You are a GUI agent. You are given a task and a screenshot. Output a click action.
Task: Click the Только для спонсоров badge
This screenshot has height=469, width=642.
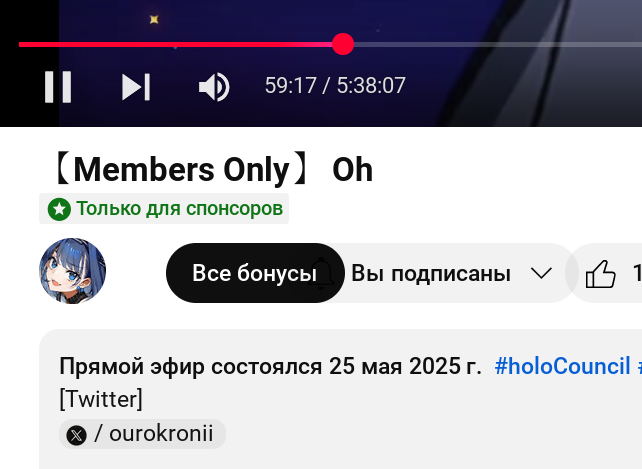[164, 208]
